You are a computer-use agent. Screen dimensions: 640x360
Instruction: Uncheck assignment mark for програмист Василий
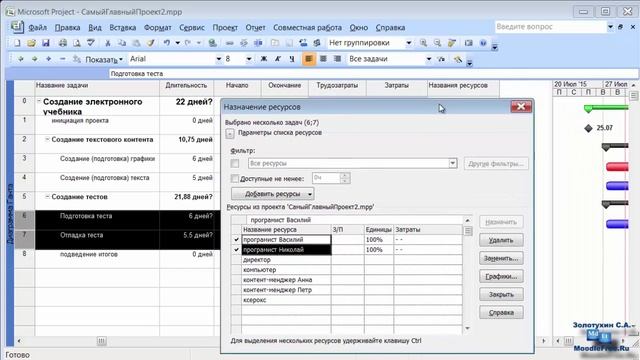(x=236, y=240)
